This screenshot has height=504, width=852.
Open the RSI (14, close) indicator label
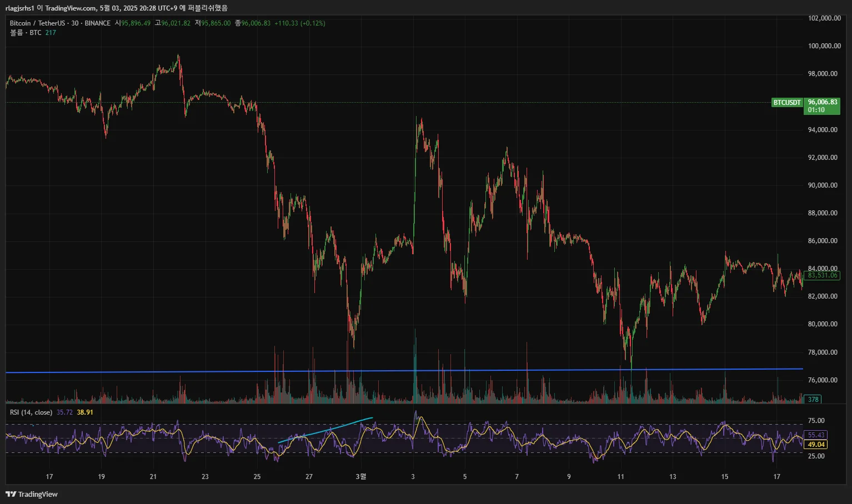pos(31,412)
